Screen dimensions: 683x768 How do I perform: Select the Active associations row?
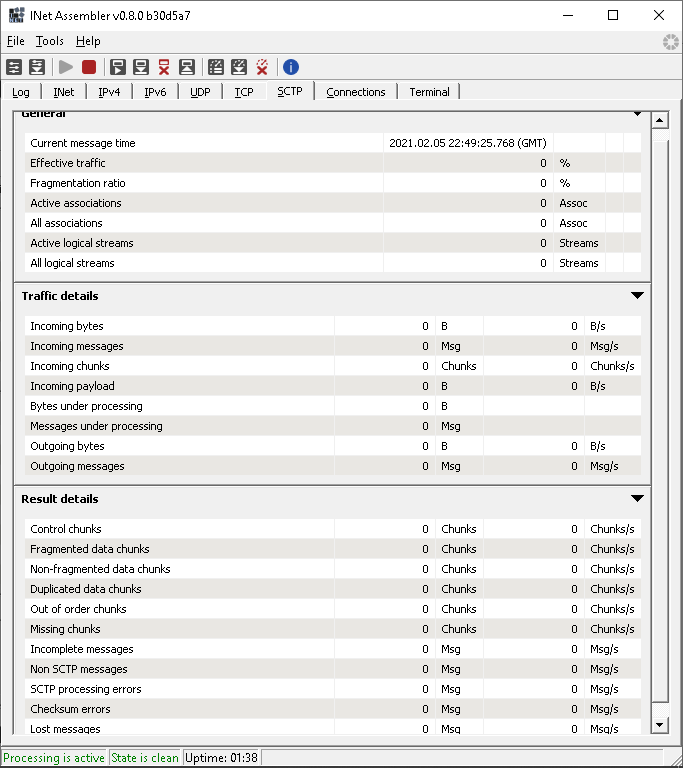coord(333,203)
